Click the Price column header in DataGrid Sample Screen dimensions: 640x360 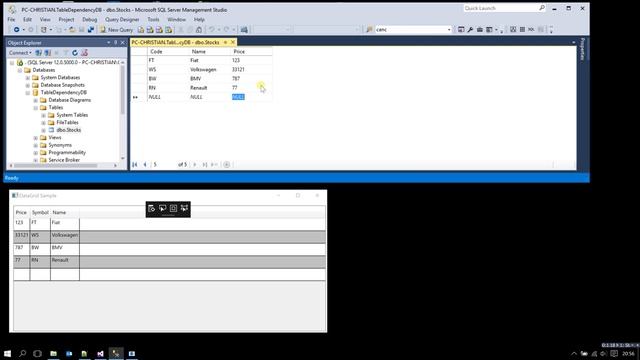coord(21,212)
